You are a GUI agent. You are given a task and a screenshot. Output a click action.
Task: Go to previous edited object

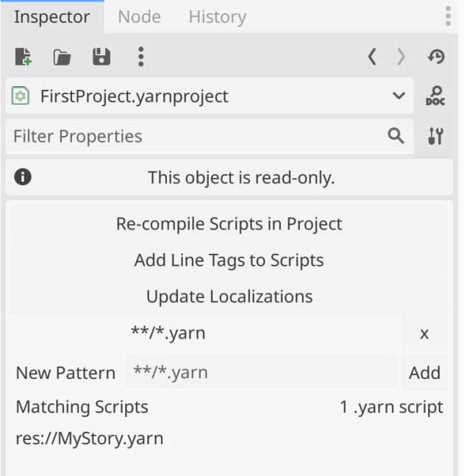point(372,57)
